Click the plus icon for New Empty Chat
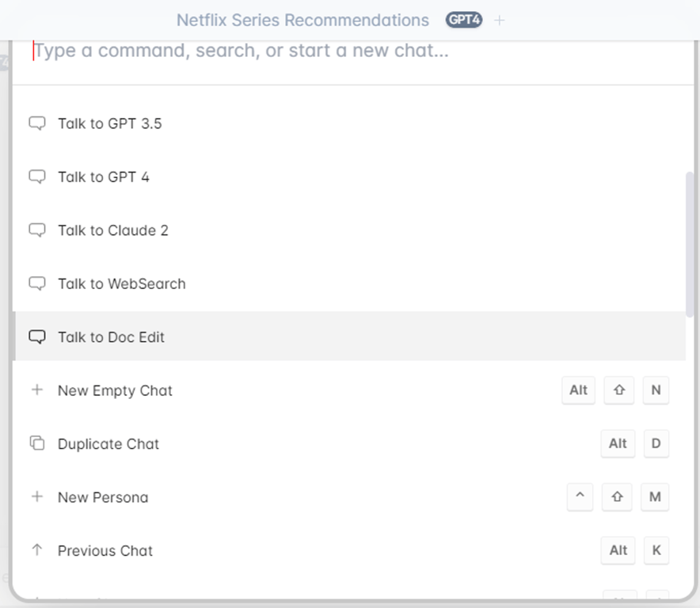 pos(37,390)
